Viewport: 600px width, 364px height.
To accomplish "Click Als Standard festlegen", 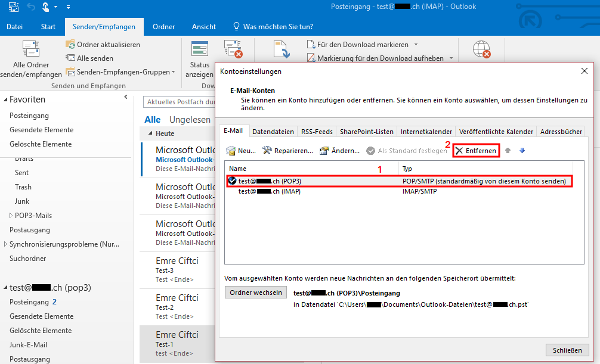I will (x=407, y=151).
